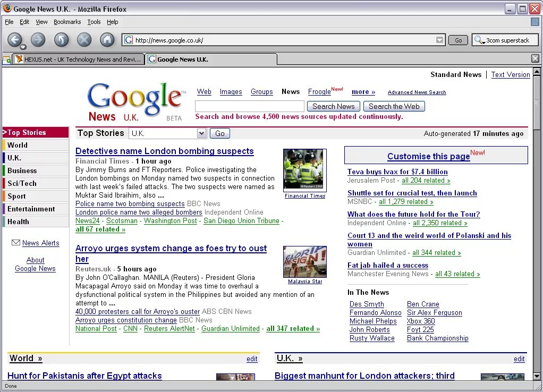Select U.K. in the sidebar

(35, 158)
